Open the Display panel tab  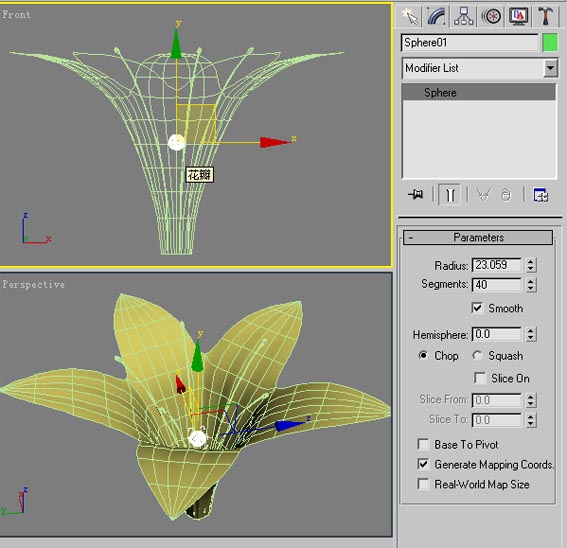point(519,16)
